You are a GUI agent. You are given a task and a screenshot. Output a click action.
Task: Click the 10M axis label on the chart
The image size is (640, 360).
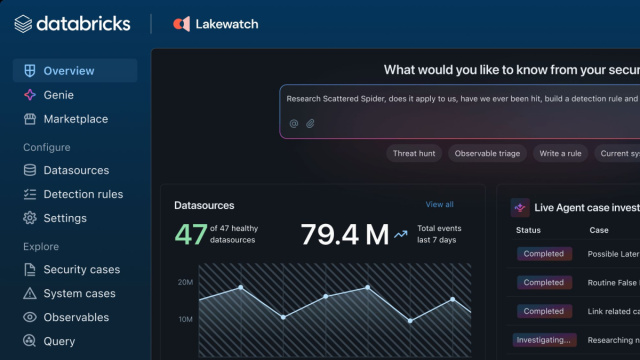click(185, 319)
